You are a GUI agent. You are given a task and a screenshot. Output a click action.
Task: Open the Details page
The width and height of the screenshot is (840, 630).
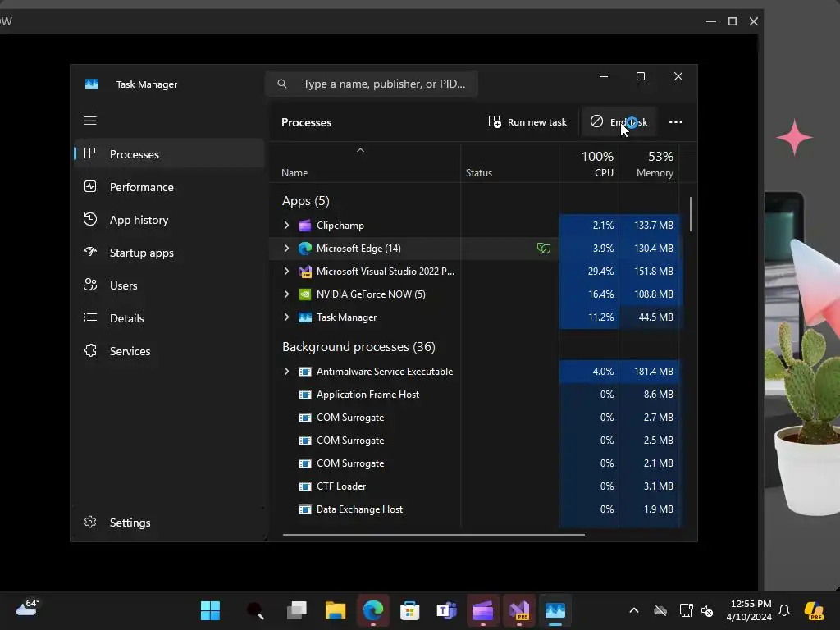169,318
